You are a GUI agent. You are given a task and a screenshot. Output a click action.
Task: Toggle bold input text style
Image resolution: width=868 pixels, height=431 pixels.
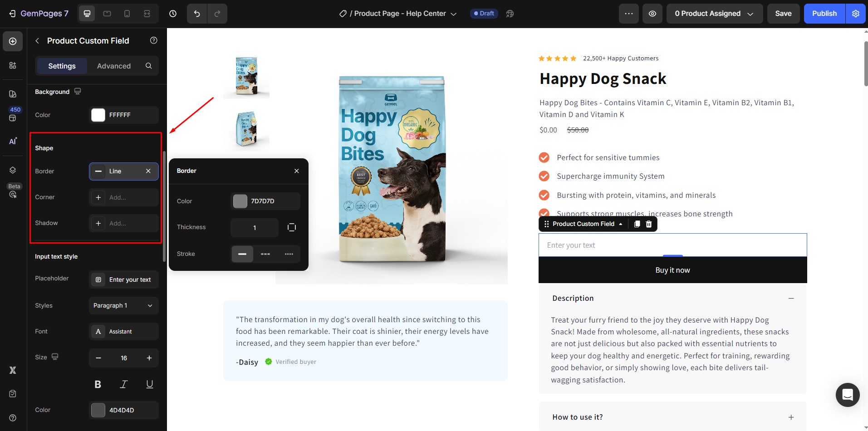[98, 384]
